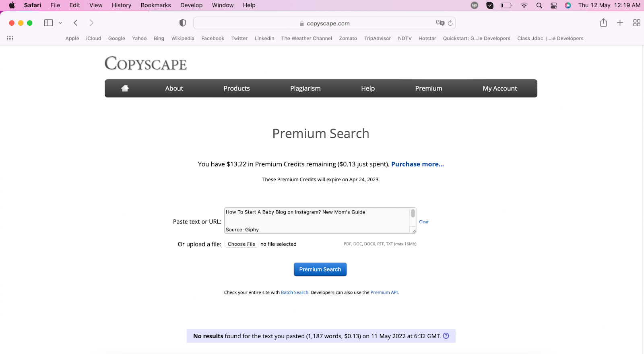Open the Wikipedia bookmark
Screen dimensions: 644x354
click(x=183, y=39)
